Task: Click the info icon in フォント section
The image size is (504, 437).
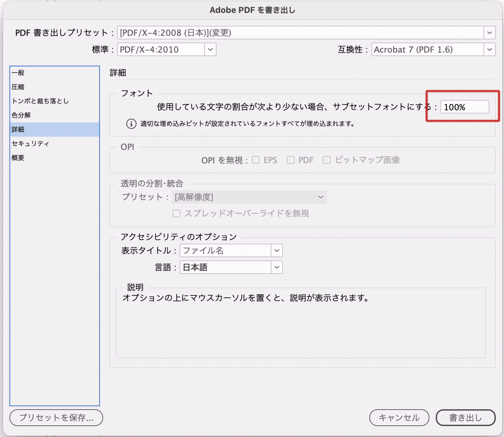Action: tap(131, 124)
